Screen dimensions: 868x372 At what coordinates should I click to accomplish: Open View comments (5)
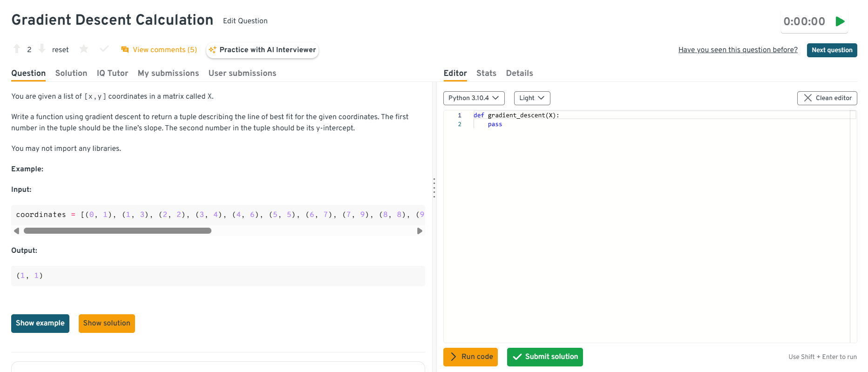coord(159,50)
